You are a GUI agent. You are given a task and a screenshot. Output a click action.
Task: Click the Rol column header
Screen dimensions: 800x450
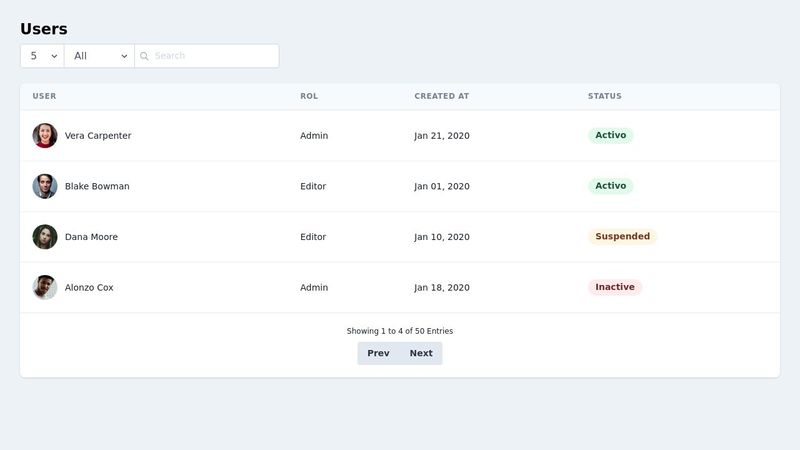coord(309,97)
